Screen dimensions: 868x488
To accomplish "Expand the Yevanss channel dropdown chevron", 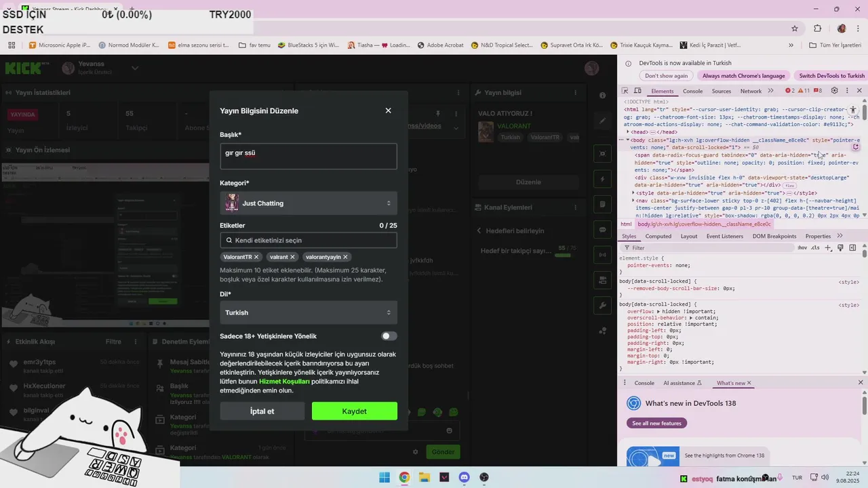I will coord(135,68).
